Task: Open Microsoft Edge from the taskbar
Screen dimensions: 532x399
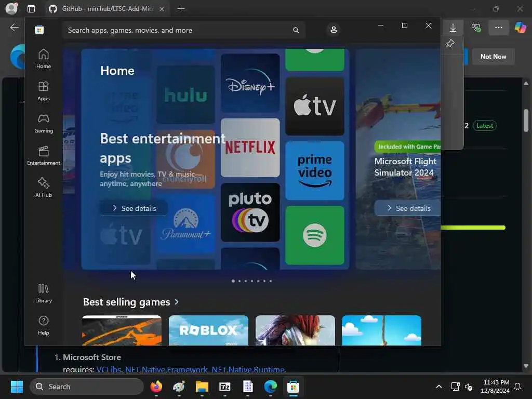Action: click(270, 387)
